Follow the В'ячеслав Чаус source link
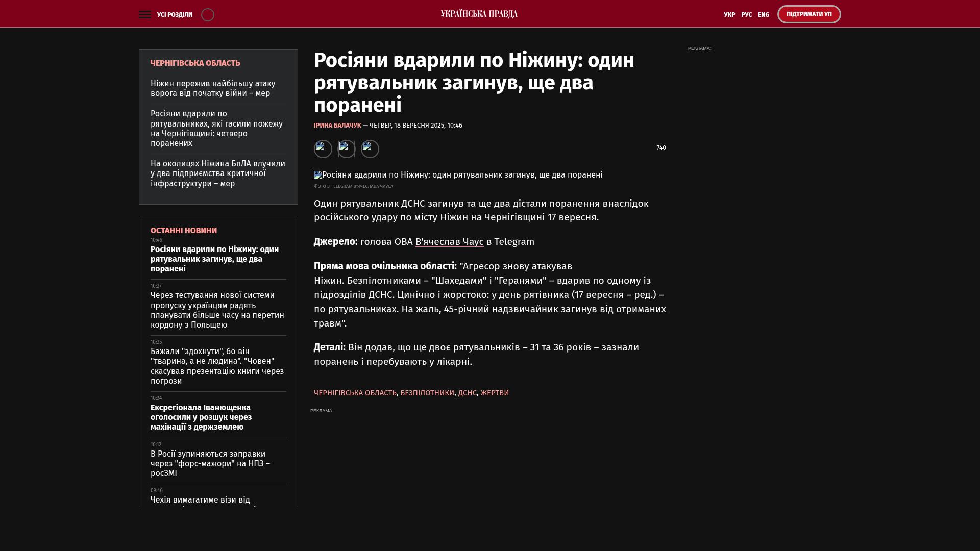This screenshot has height=551, width=980. [449, 242]
